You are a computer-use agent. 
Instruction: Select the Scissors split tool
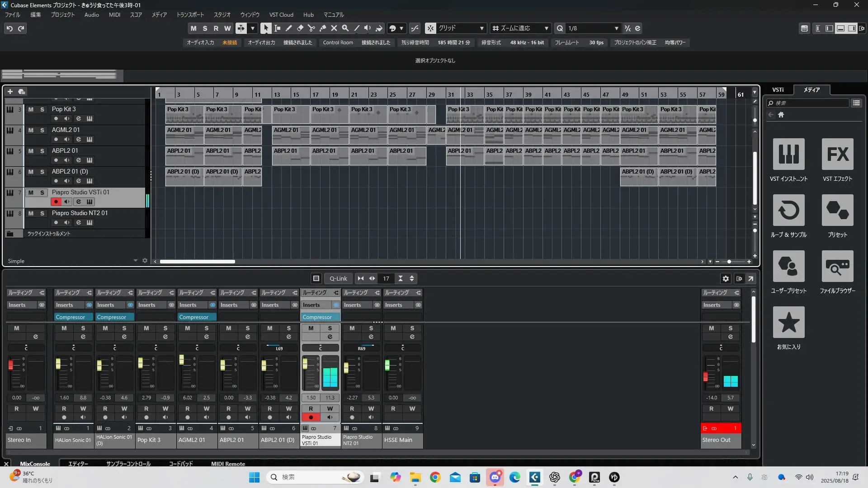pyautogui.click(x=311, y=28)
